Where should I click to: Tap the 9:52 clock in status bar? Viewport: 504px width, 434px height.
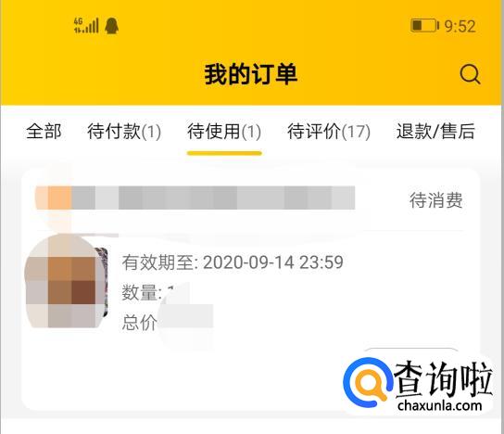pyautogui.click(x=460, y=26)
